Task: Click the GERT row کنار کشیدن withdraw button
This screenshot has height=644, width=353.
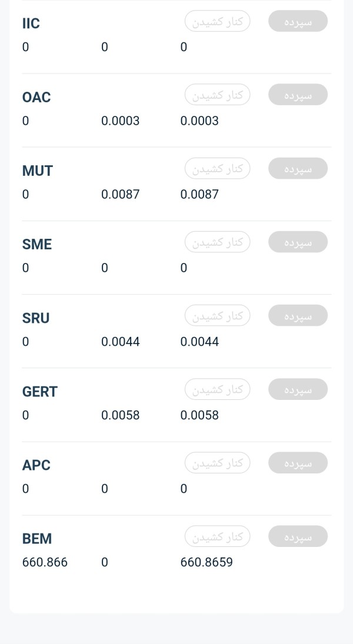Action: click(x=217, y=389)
